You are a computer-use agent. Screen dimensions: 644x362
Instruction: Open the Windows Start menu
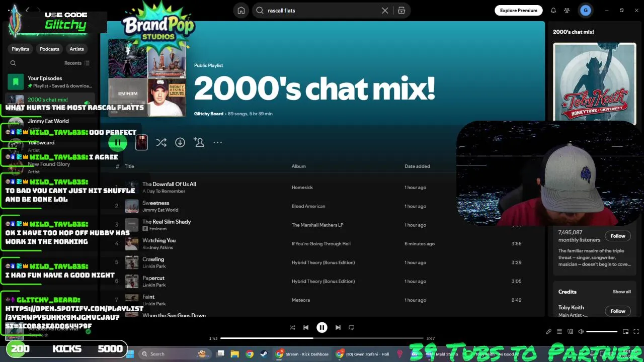(130, 354)
